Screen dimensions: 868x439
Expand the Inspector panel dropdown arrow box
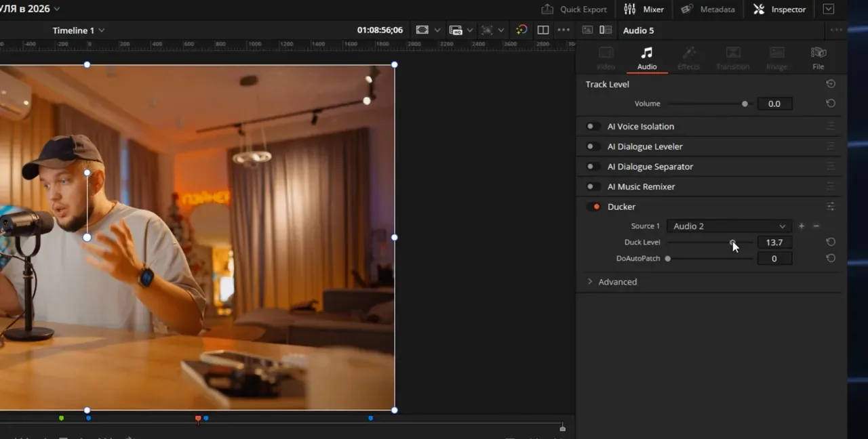(x=828, y=9)
